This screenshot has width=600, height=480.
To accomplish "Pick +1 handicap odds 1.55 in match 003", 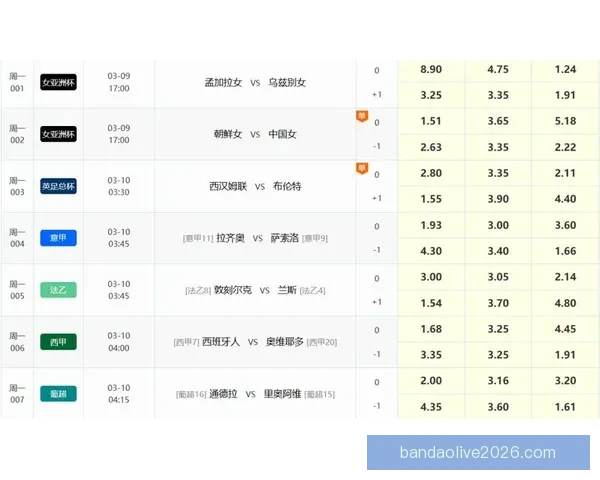I will (431, 199).
